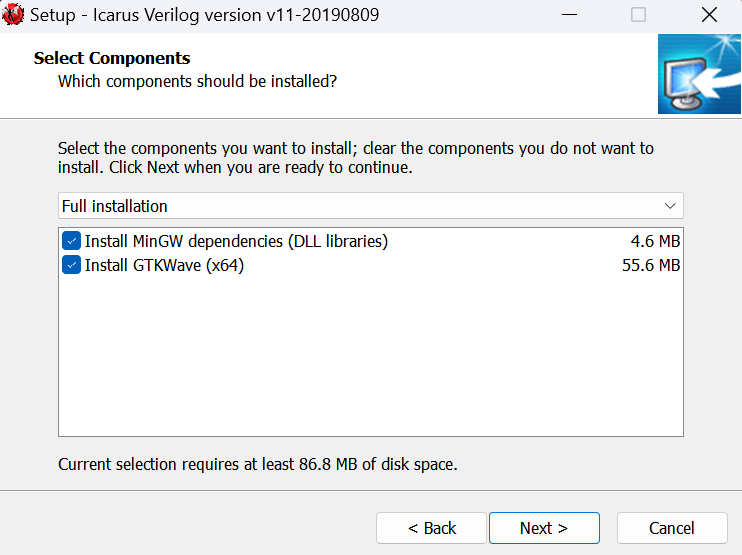Select the 'Install MinGW dependencies (DLL libraries)' label

236,241
